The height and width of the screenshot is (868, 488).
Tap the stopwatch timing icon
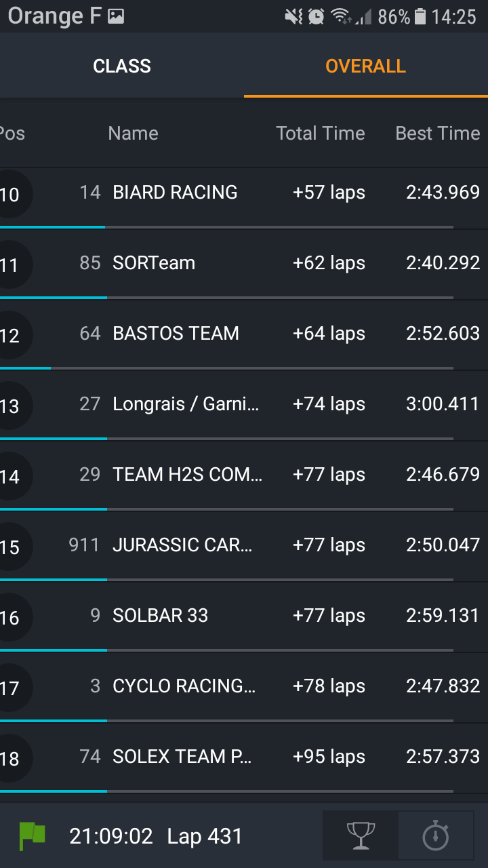pos(435,835)
